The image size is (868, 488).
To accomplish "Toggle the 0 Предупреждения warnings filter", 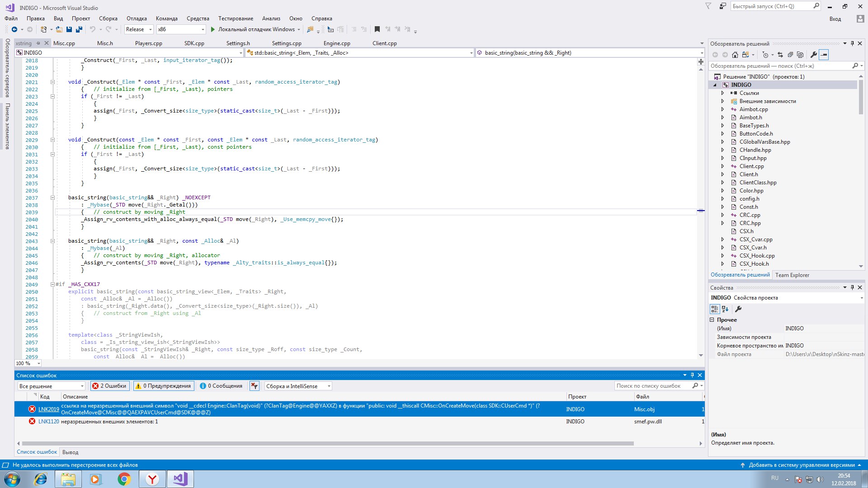I will [164, 386].
